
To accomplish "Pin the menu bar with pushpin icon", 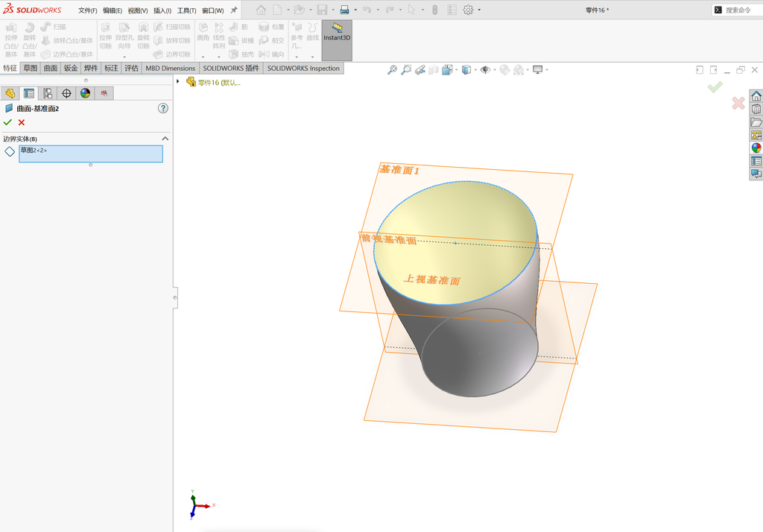I will 234,10.
